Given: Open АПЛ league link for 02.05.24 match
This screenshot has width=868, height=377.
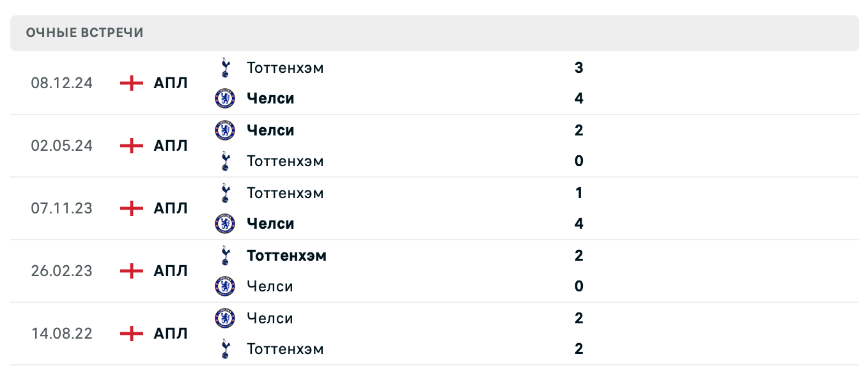Looking at the screenshot, I should tap(171, 146).
